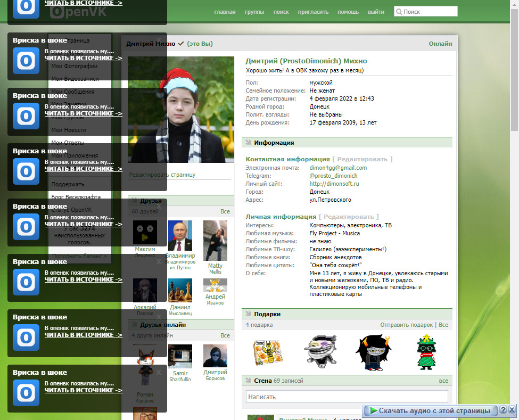
Task: Open the Редактировать страницу link
Action: tap(162, 175)
